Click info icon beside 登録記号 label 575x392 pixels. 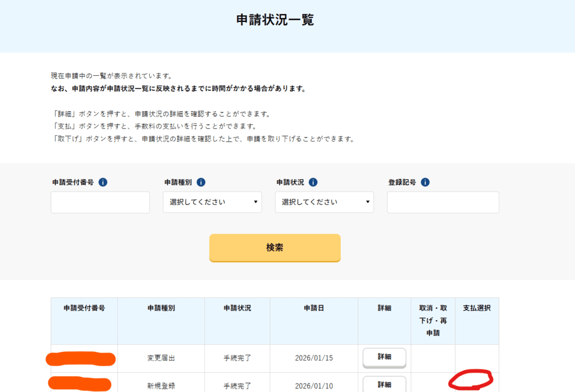[x=425, y=183]
